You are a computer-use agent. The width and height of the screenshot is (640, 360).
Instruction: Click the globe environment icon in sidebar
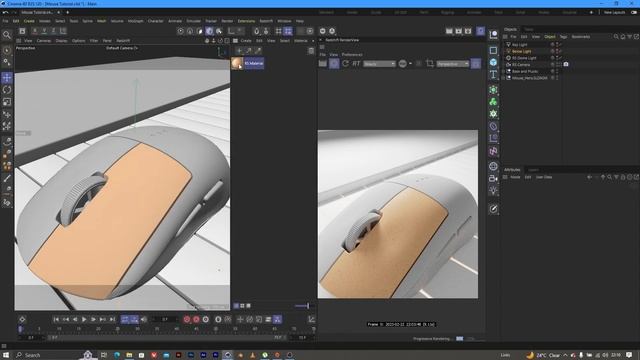[x=493, y=166]
